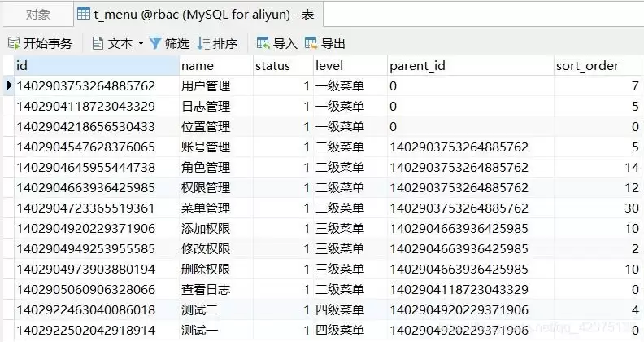Click sort_order value 30 in 菜单管理 row
The width and height of the screenshot is (644, 342).
632,208
